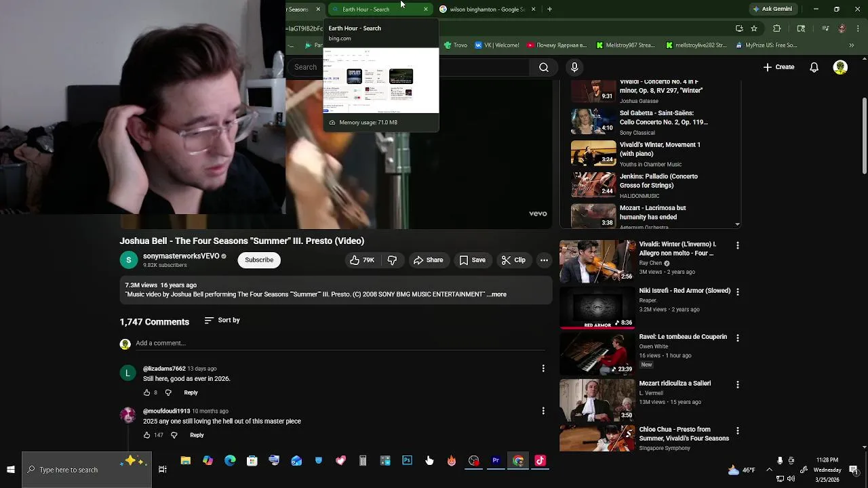This screenshot has width=868, height=488.
Task: Save the video to a playlist
Action: (x=472, y=260)
